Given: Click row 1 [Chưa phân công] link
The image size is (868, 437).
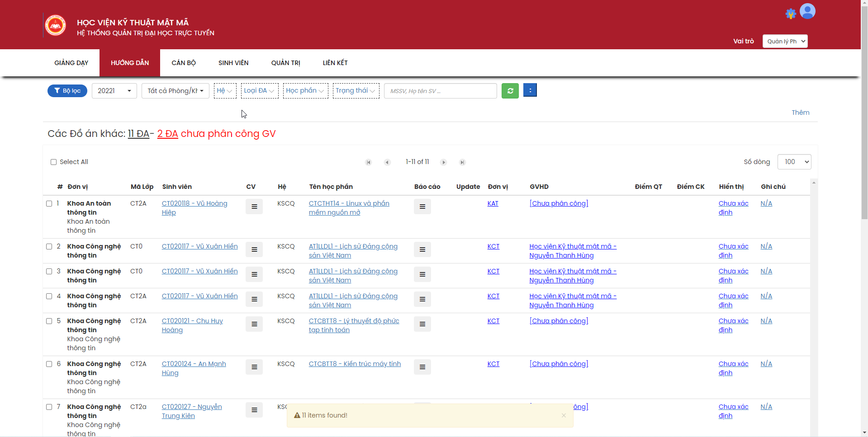Looking at the screenshot, I should tap(559, 204).
